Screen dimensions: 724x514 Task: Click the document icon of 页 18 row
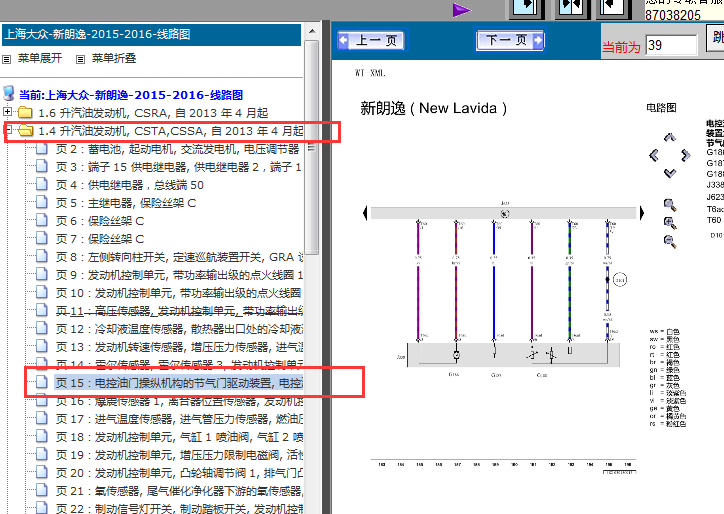[x=42, y=436]
